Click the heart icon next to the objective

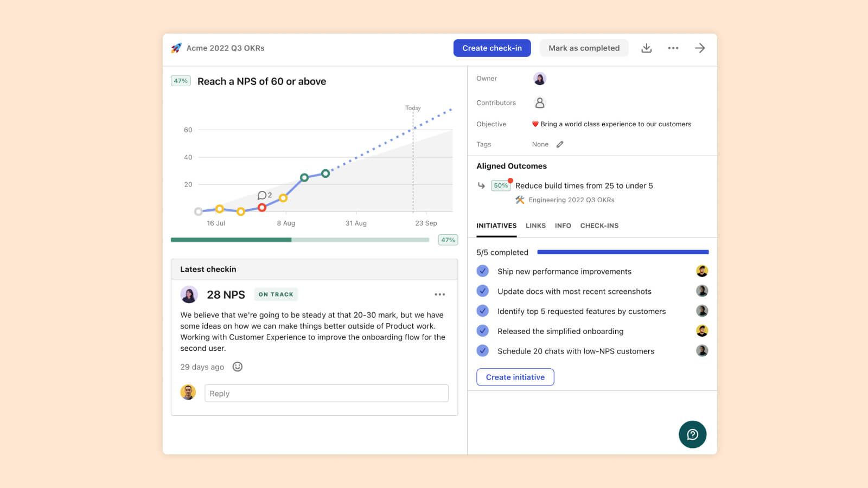535,124
